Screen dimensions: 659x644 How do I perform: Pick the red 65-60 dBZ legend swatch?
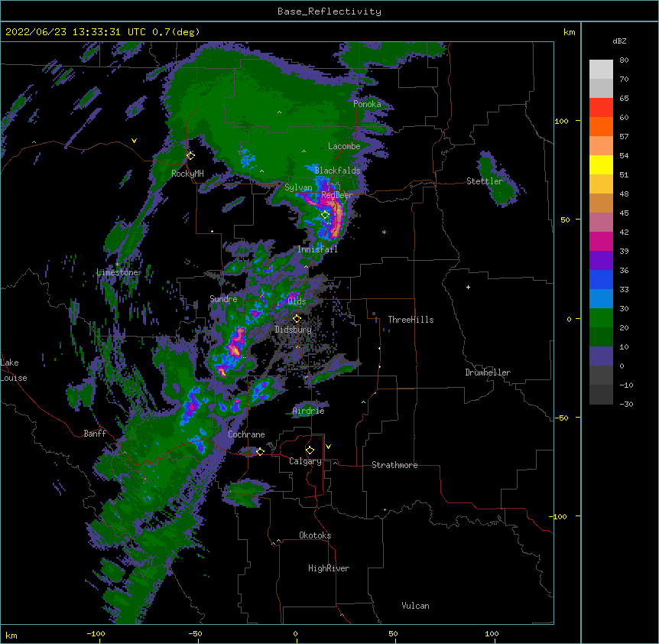(x=601, y=108)
